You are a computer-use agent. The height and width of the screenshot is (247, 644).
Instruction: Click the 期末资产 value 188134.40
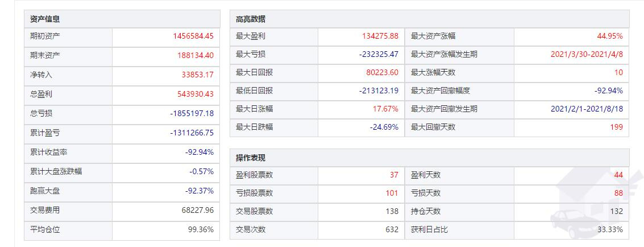click(x=195, y=55)
